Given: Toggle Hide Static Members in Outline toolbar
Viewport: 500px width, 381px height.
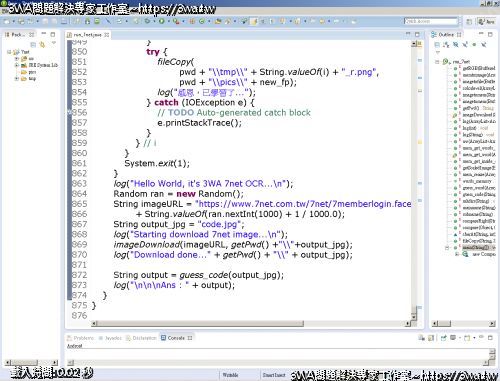Looking at the screenshot, I should click(x=465, y=45).
